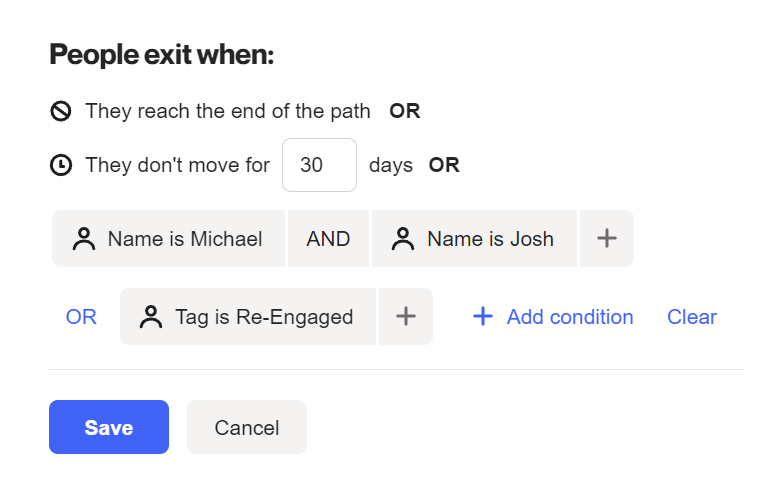The width and height of the screenshot is (781, 483).
Task: Click the 'People exit when:' heading
Action: point(161,55)
